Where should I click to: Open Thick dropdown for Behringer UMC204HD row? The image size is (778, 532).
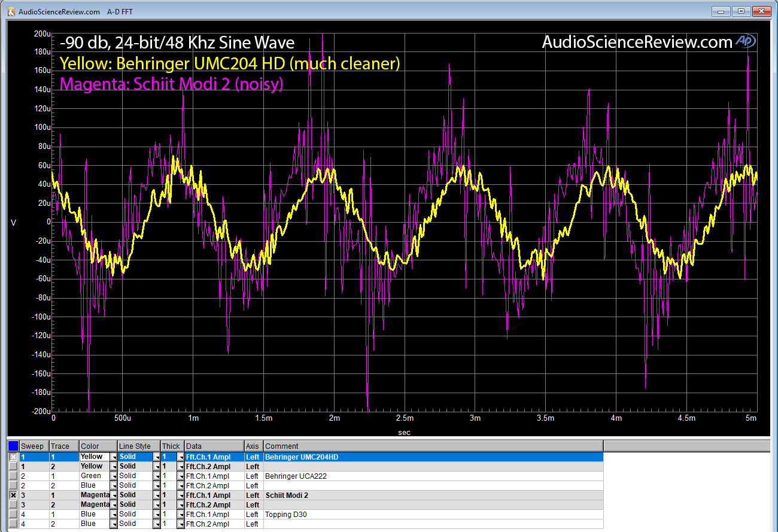coord(181,457)
